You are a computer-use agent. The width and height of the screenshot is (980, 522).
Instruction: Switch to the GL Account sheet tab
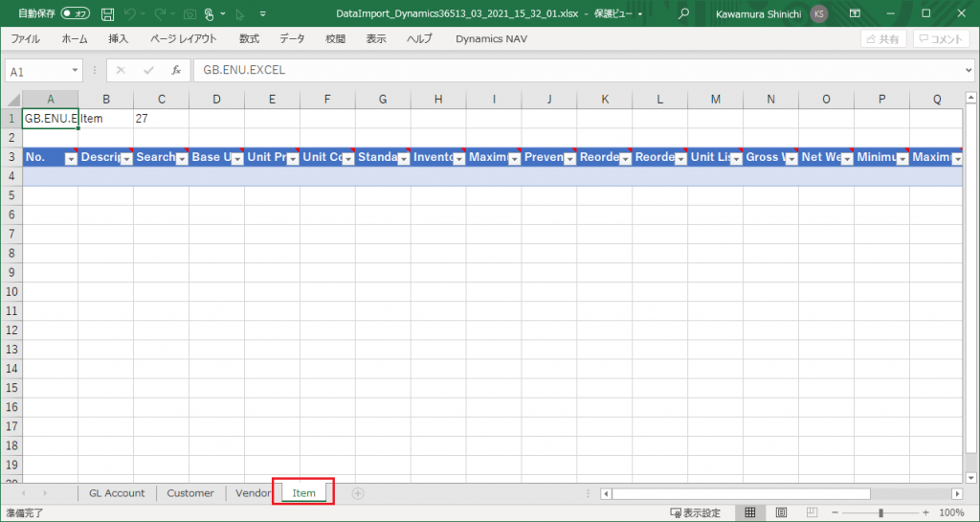(117, 493)
